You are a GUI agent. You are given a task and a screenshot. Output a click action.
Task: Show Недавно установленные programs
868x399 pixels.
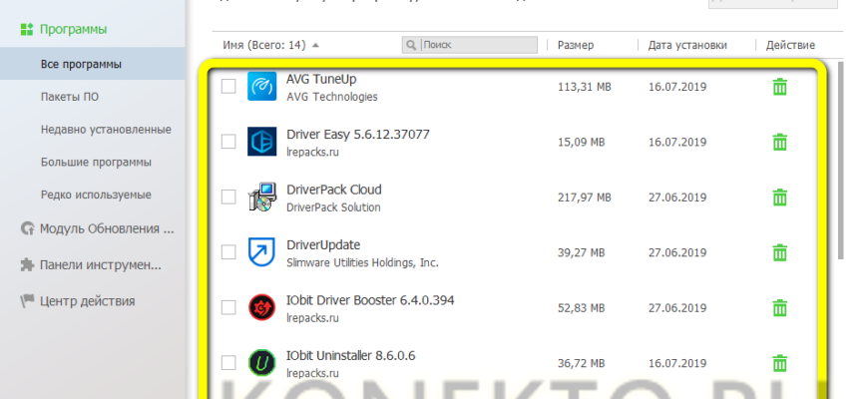(106, 130)
